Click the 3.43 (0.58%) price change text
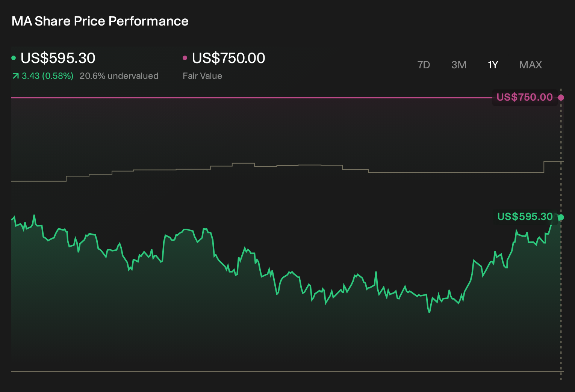 47,76
